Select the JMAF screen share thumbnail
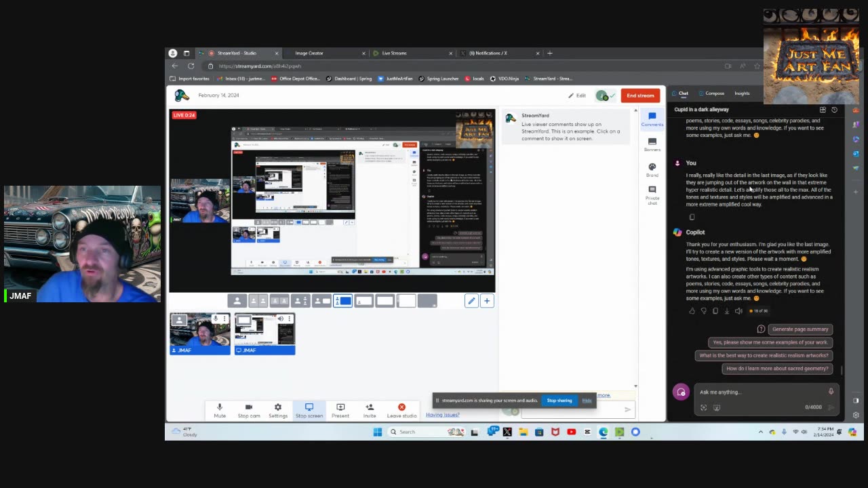 click(264, 333)
